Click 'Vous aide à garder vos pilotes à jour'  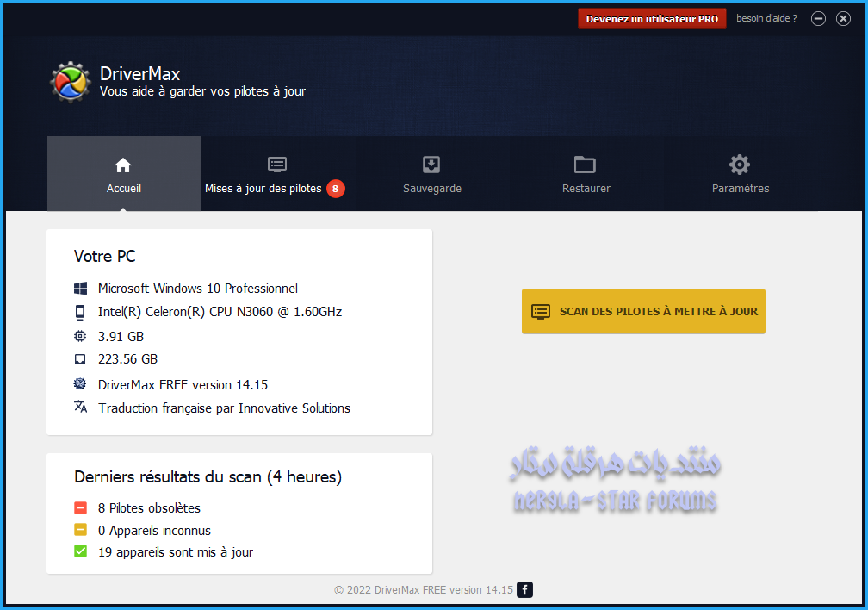click(x=202, y=91)
